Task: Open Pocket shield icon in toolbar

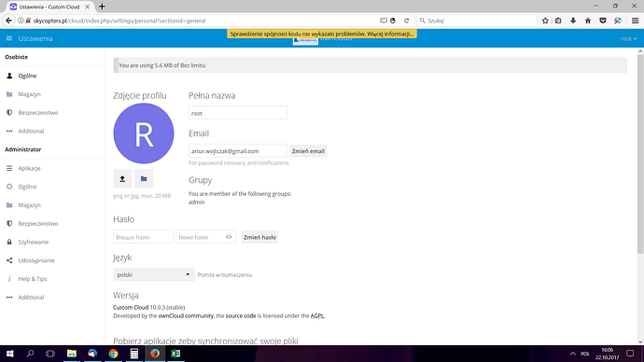Action: (603, 21)
